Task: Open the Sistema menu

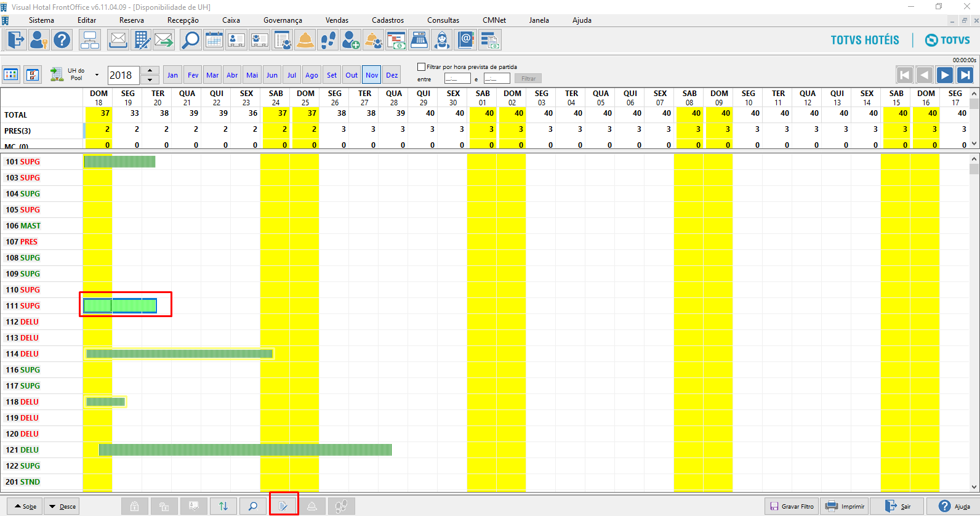Action: (x=41, y=20)
